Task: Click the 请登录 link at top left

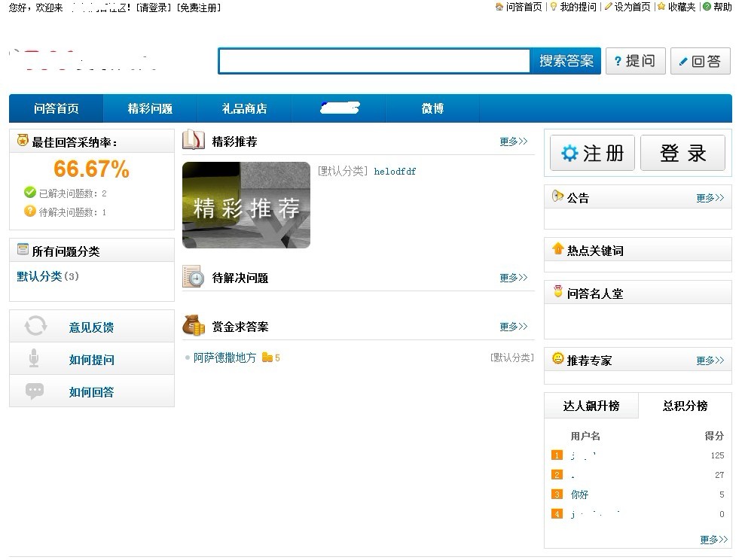Action: [154, 8]
